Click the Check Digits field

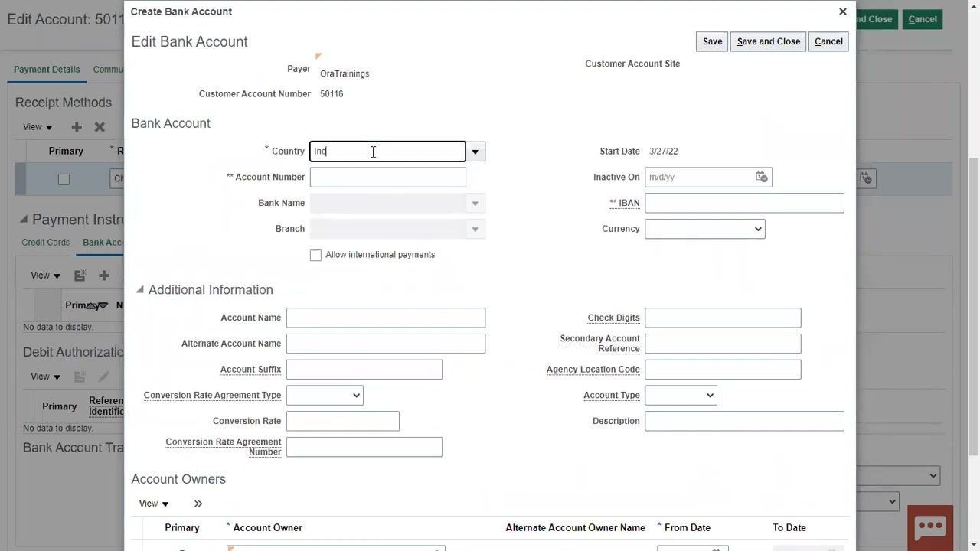[x=723, y=318]
